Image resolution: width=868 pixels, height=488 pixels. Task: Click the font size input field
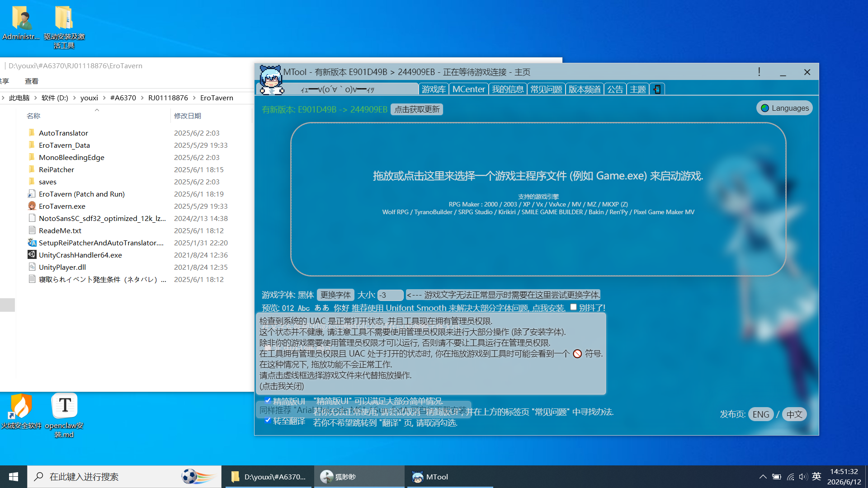click(390, 295)
